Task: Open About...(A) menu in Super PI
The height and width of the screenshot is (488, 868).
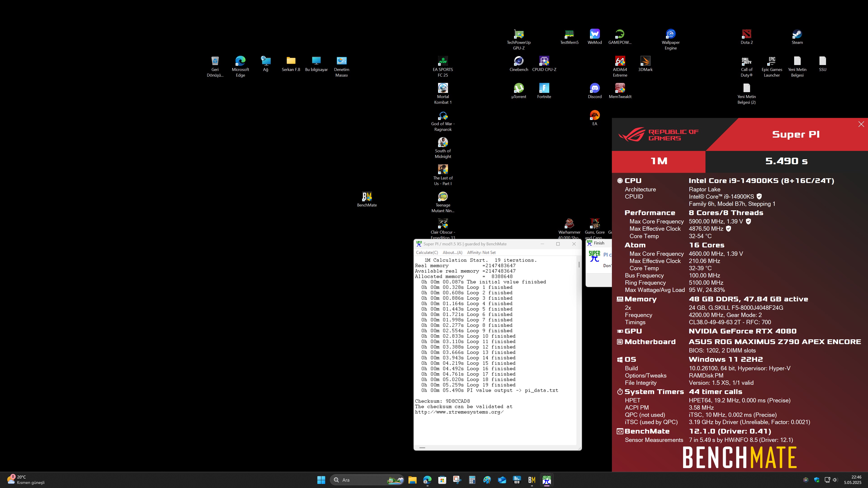Action: coord(452,252)
